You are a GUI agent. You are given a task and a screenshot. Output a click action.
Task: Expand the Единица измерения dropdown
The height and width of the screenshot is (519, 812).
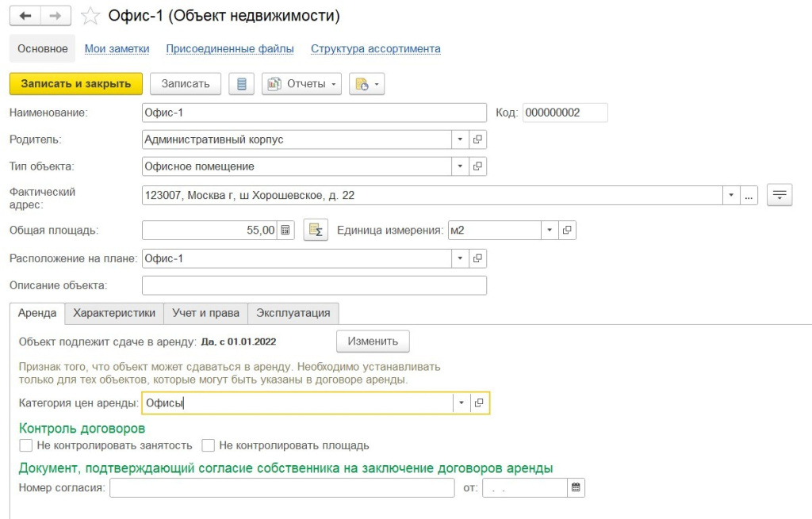(x=550, y=231)
